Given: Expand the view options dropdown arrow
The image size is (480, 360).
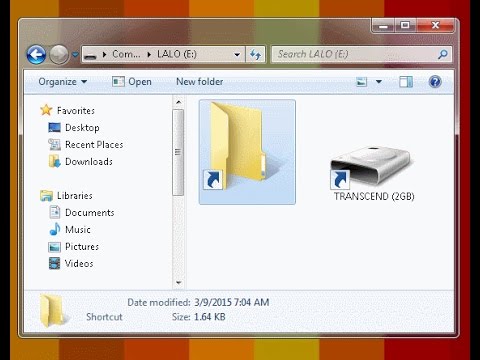Looking at the screenshot, I should pos(379,82).
